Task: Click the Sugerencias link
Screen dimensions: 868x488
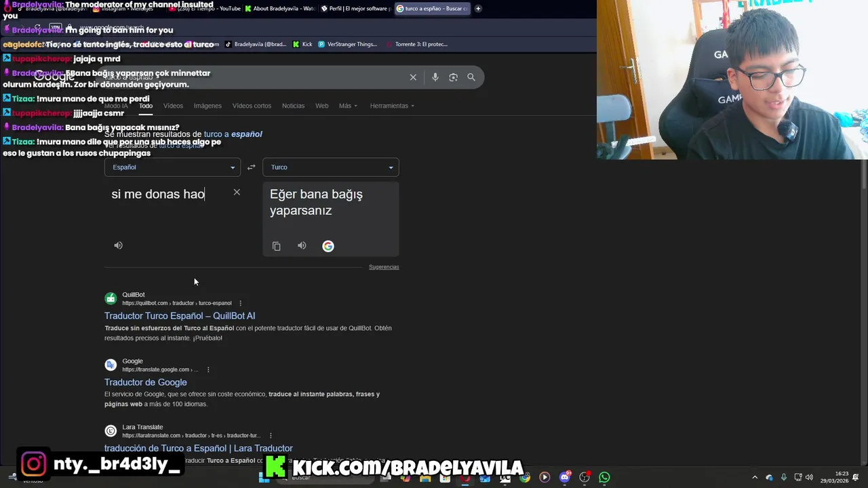Action: (384, 267)
